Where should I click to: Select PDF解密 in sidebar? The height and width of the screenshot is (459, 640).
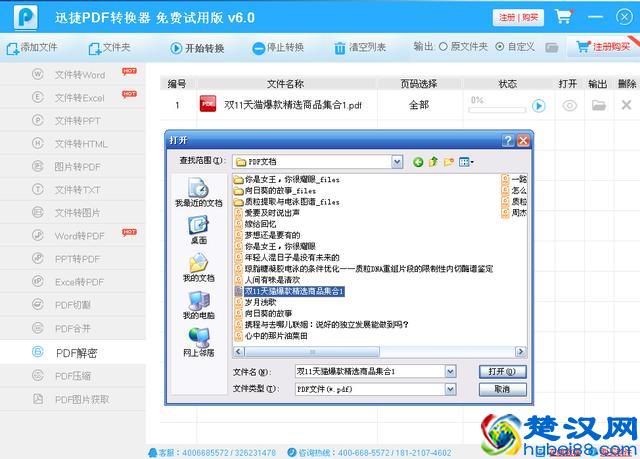click(x=73, y=353)
